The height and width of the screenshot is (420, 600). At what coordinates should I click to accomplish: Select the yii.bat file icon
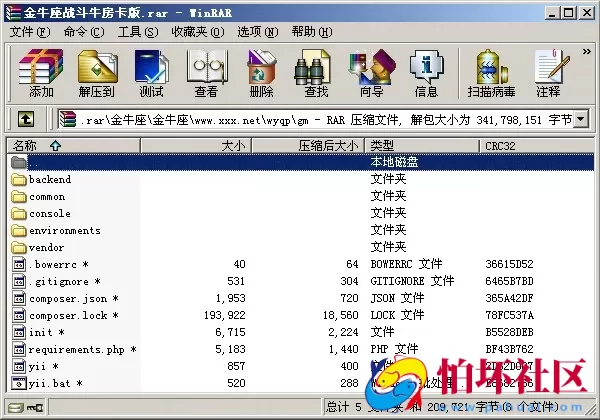click(x=19, y=383)
